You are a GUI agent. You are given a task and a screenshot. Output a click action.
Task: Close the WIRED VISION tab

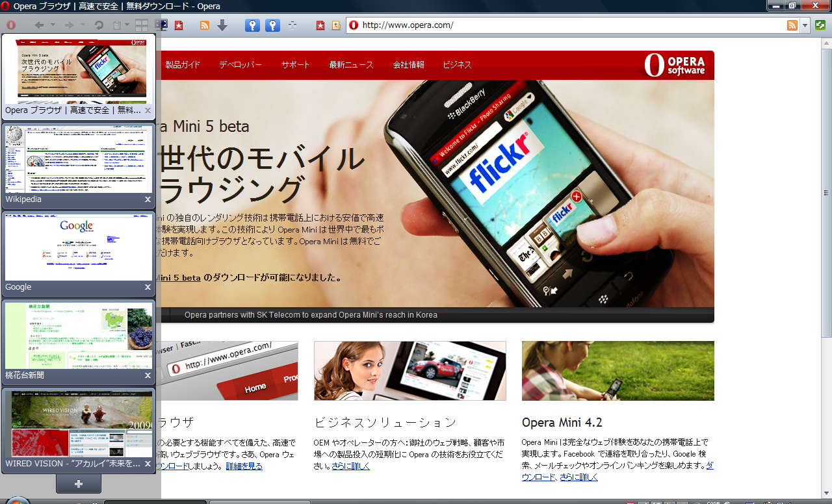pyautogui.click(x=148, y=464)
